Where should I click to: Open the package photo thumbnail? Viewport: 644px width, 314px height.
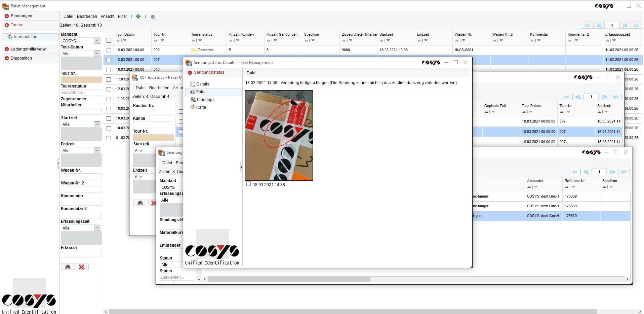[x=279, y=135]
